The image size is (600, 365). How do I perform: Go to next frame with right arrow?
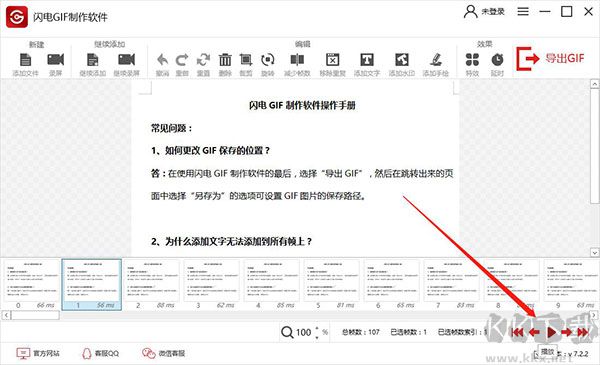[x=567, y=332]
